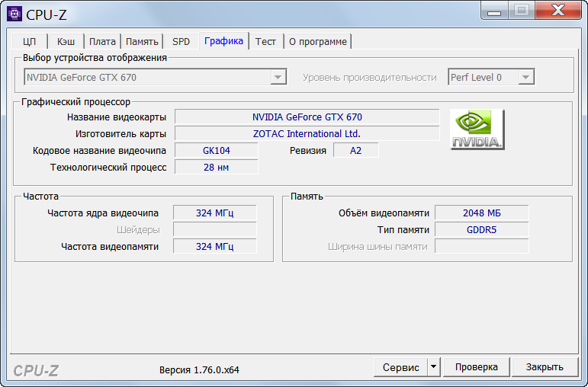Expand the display device selection dropdown
The image size is (588, 387).
[278, 77]
